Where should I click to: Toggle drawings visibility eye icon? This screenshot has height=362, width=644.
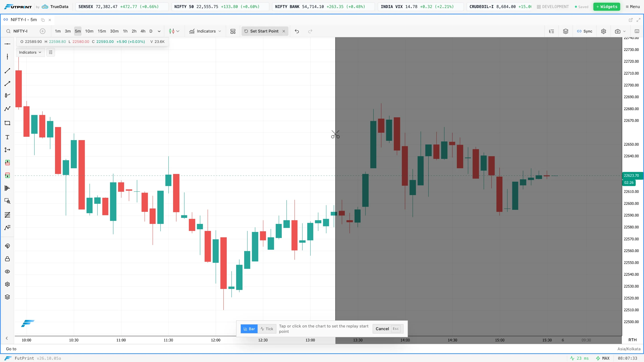(x=7, y=271)
